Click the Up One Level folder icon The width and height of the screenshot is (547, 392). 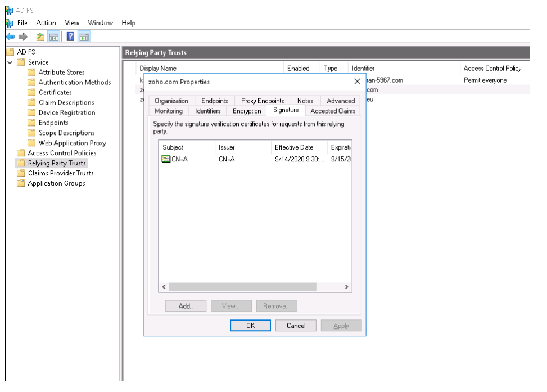pyautogui.click(x=40, y=37)
